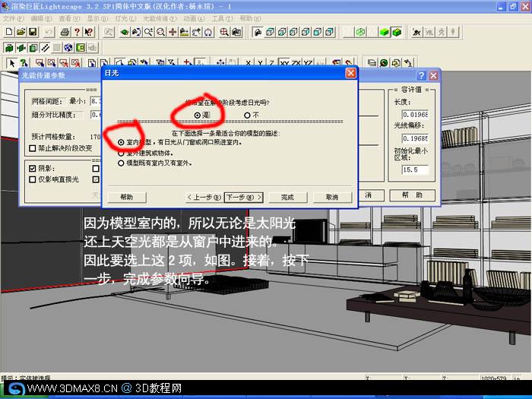The height and width of the screenshot is (399, 532).
Task: Click the red question mark Help icon
Action: [77, 32]
